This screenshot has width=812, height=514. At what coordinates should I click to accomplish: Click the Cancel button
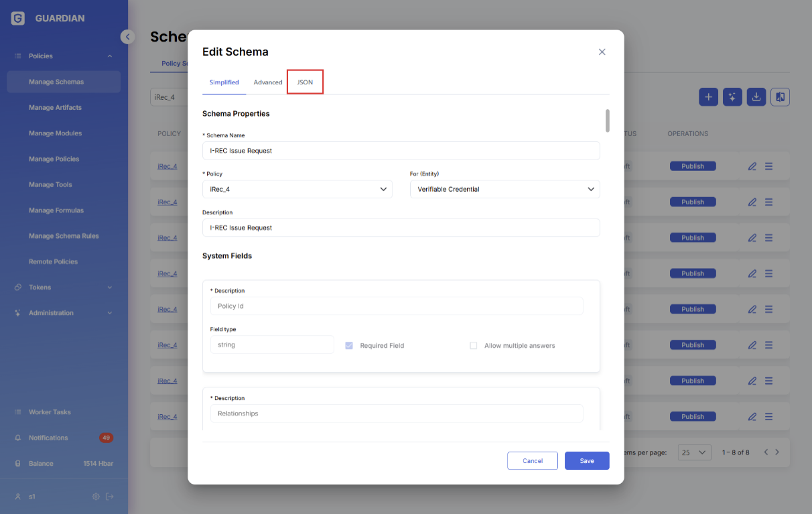[533, 461]
